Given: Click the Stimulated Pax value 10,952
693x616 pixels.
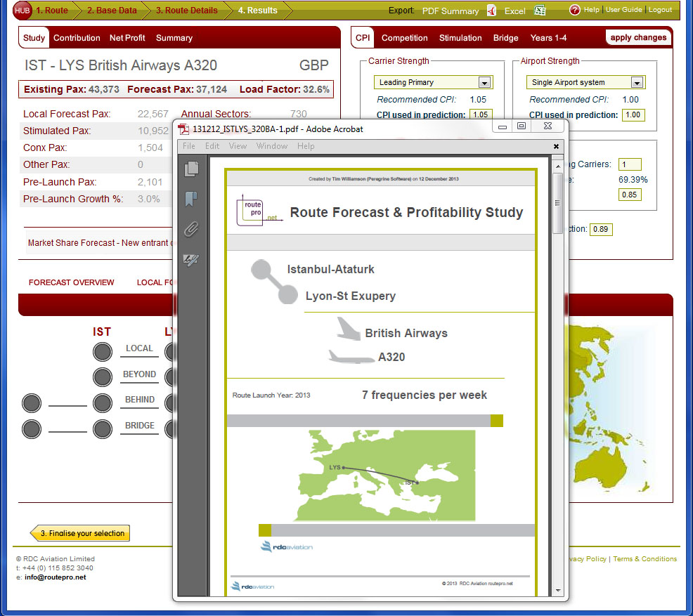Looking at the screenshot, I should (153, 131).
